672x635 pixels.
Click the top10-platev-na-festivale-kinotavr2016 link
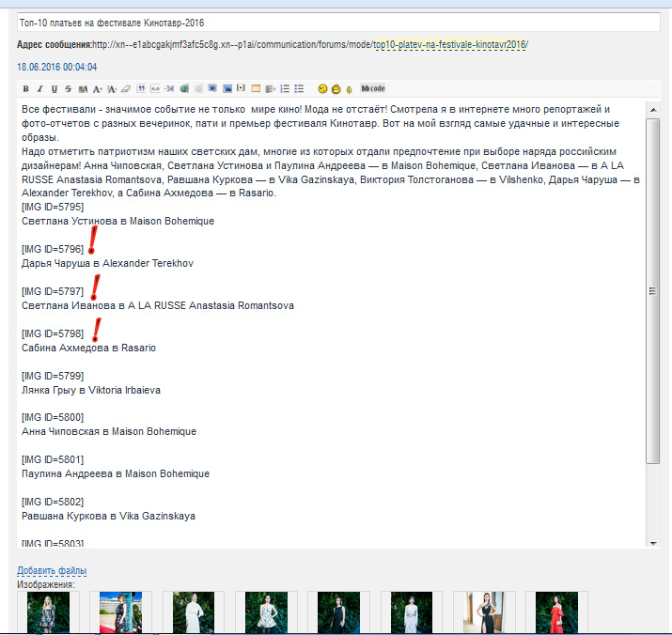[449, 45]
